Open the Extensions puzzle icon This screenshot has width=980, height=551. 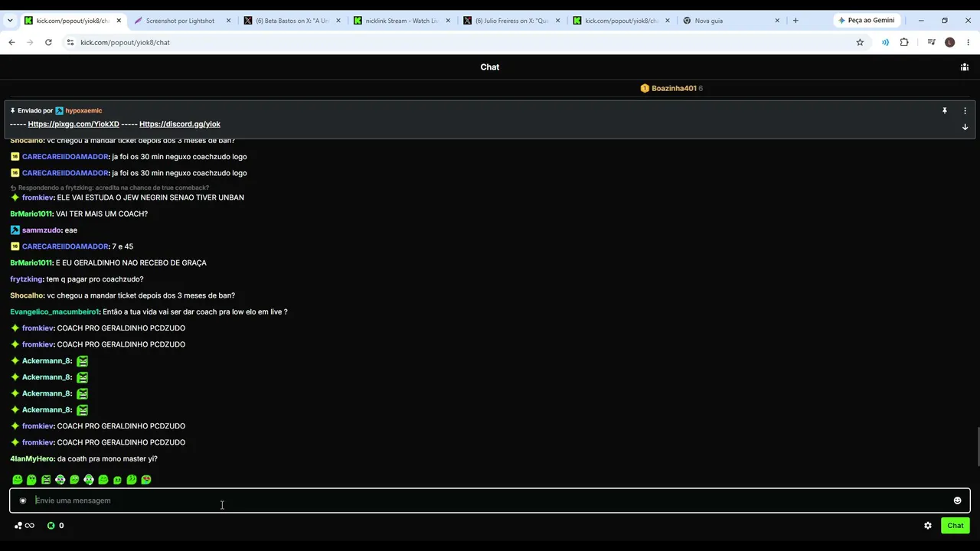[904, 42]
